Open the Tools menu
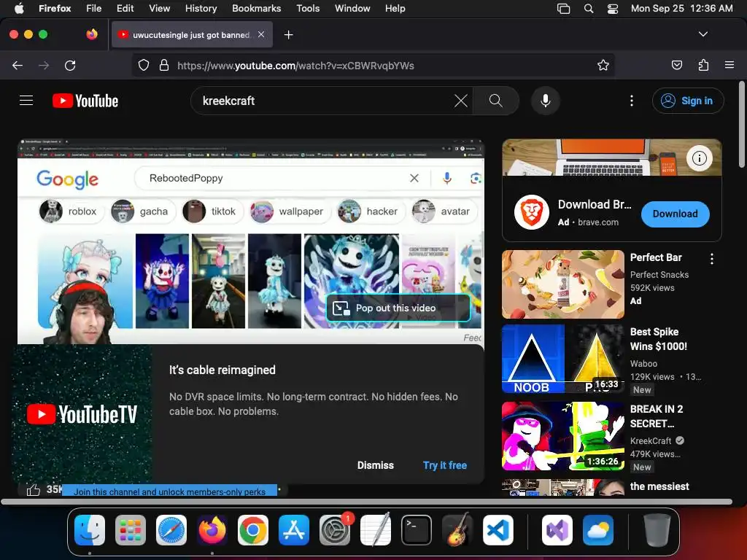The width and height of the screenshot is (747, 560). pyautogui.click(x=308, y=8)
